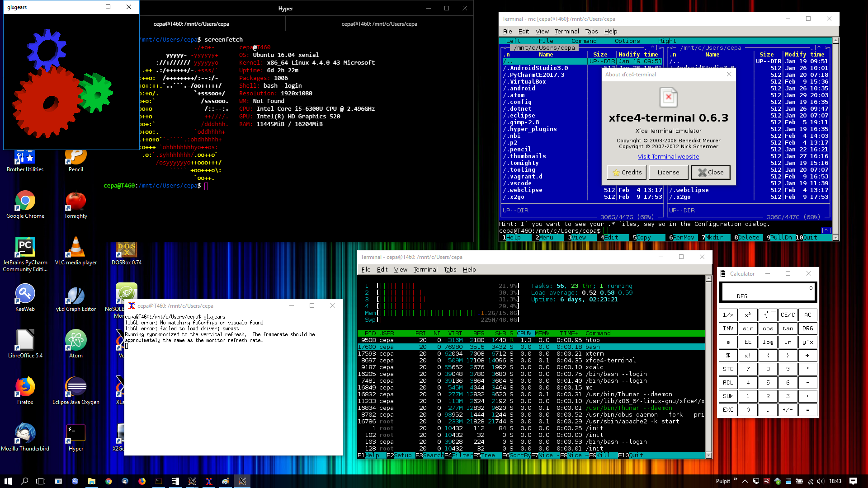868x488 pixels.
Task: Expand hidden icons chevron in the system tray
Action: (745, 481)
